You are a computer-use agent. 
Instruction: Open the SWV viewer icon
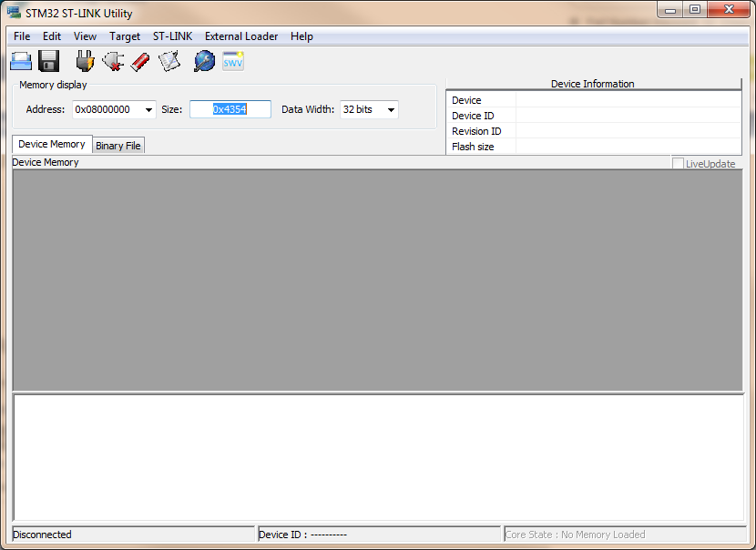233,61
